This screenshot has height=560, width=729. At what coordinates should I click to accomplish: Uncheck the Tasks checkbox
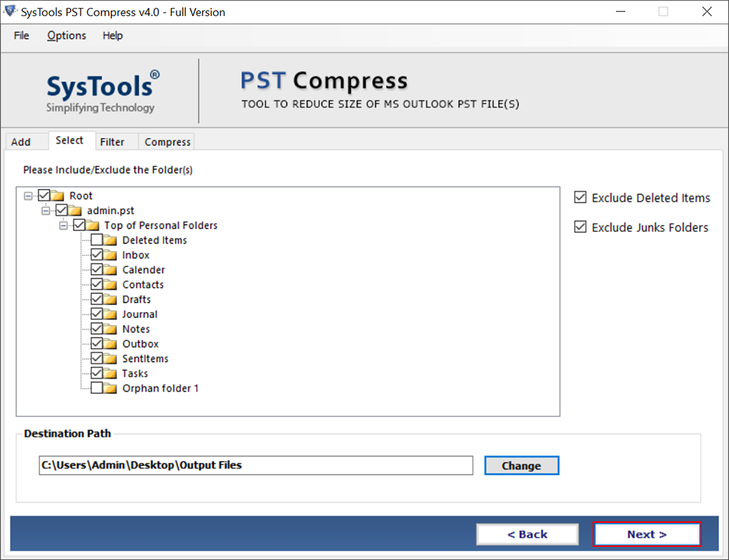(97, 373)
